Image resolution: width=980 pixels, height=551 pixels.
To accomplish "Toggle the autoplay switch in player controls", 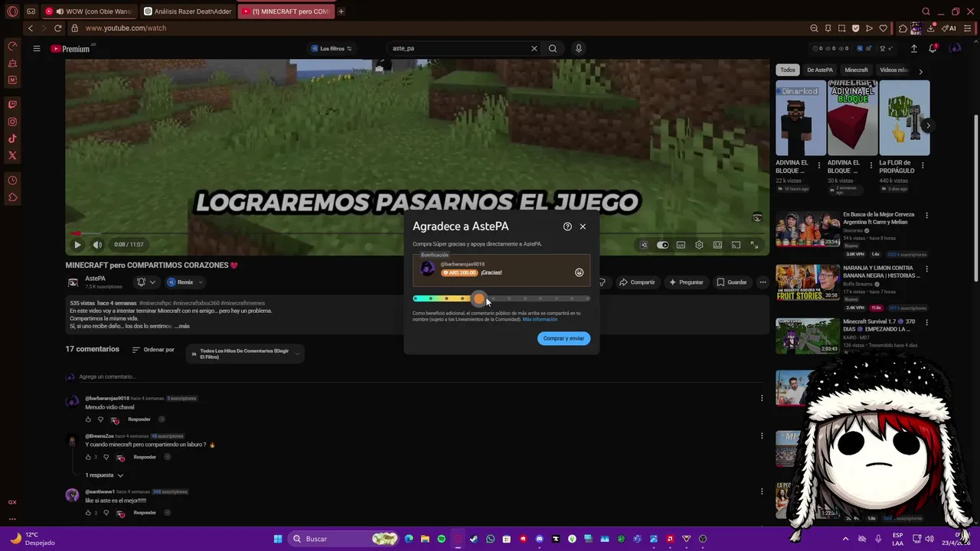I will tap(662, 245).
